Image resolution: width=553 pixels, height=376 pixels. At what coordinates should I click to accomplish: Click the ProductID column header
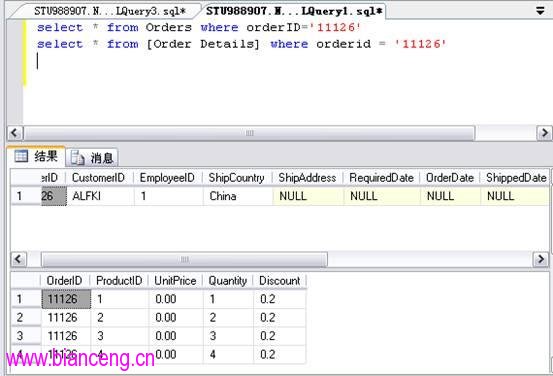click(x=119, y=281)
